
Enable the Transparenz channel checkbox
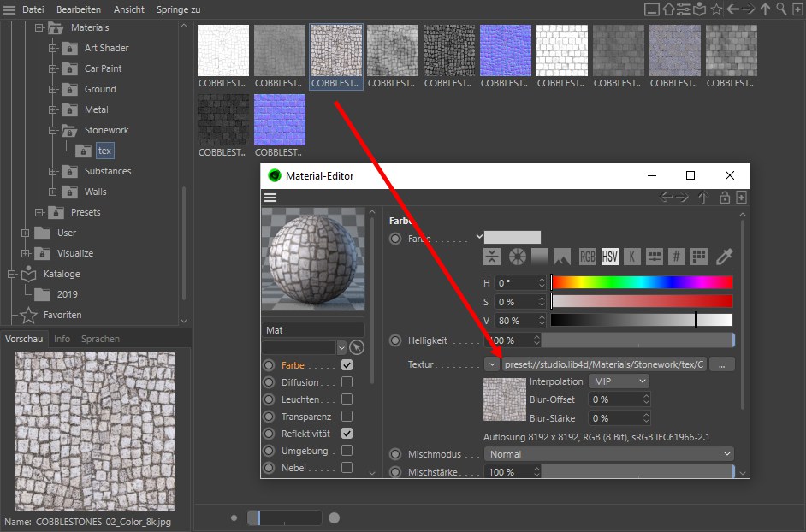tap(347, 417)
